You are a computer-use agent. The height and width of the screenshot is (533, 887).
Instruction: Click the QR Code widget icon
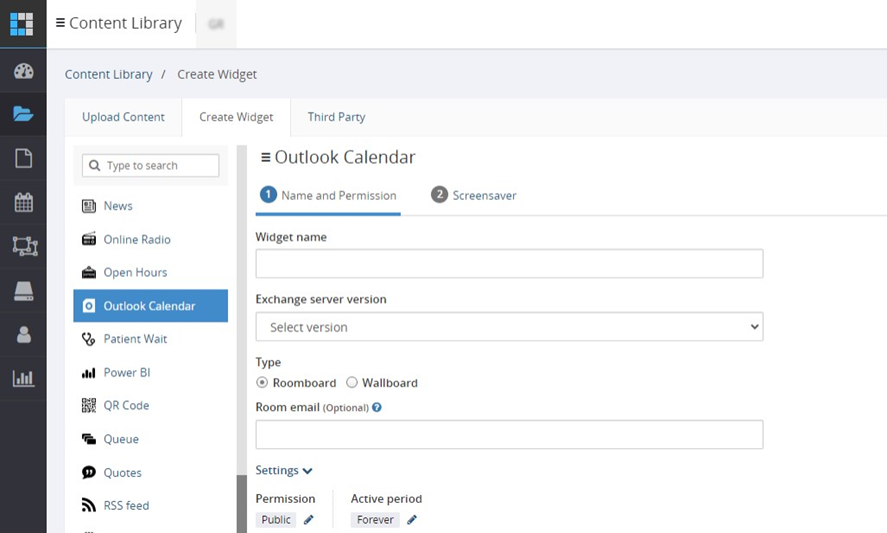pyautogui.click(x=89, y=405)
